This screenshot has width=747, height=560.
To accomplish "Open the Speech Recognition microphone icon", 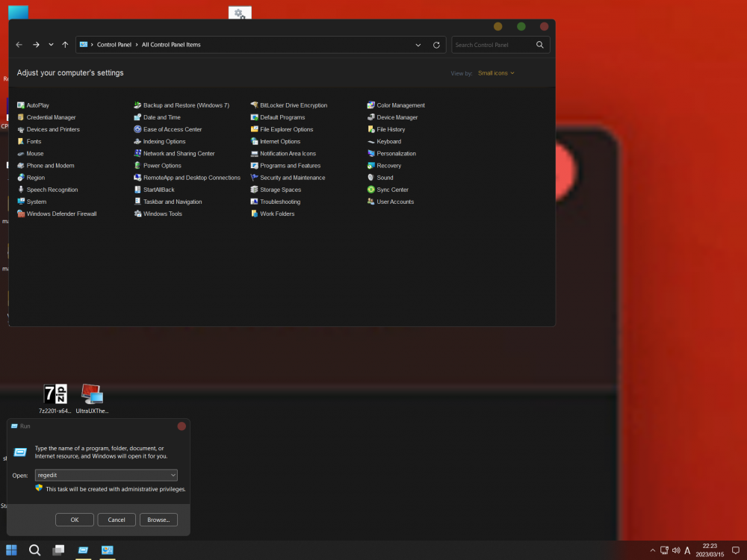I will pyautogui.click(x=20, y=190).
